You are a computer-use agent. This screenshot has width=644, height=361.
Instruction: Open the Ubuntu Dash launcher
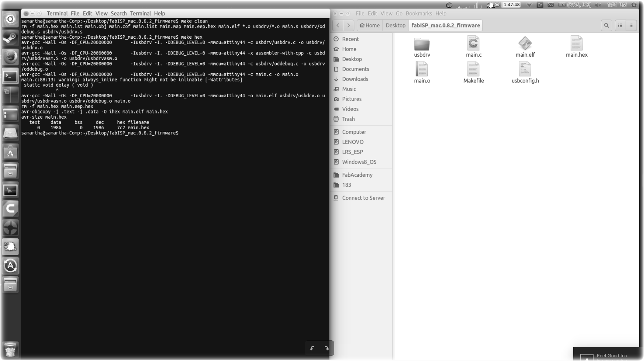(x=10, y=19)
